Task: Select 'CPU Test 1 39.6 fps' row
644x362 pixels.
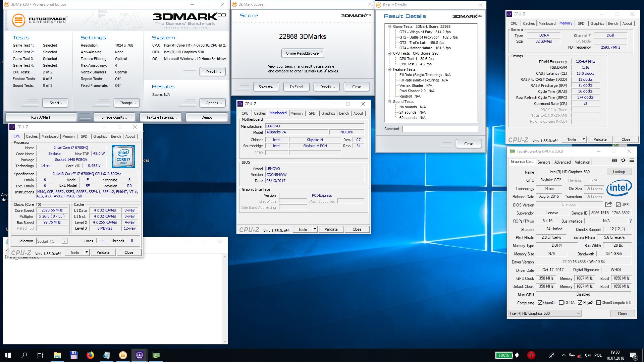Action: click(x=416, y=59)
